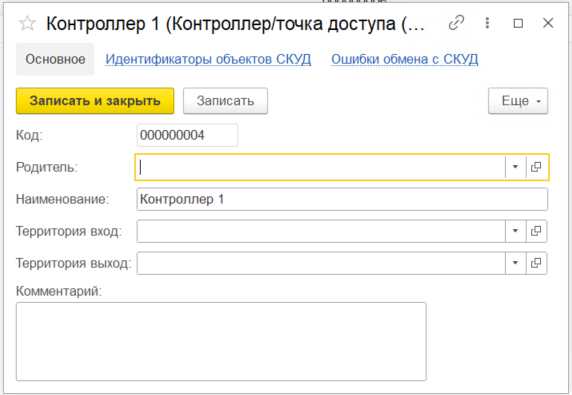Edit the Наименование field Контроллер 1
Image resolution: width=572 pixels, height=395 pixels.
click(x=342, y=199)
